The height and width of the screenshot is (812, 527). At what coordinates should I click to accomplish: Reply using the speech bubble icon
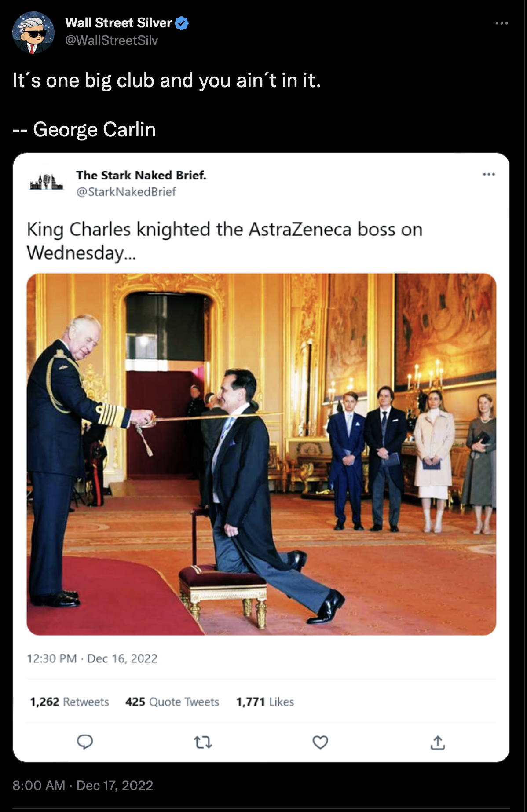(85, 742)
